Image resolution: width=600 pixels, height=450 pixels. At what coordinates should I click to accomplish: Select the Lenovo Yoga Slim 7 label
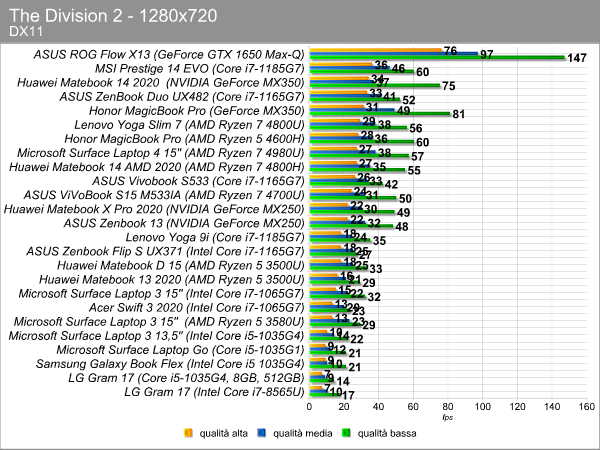(189, 125)
